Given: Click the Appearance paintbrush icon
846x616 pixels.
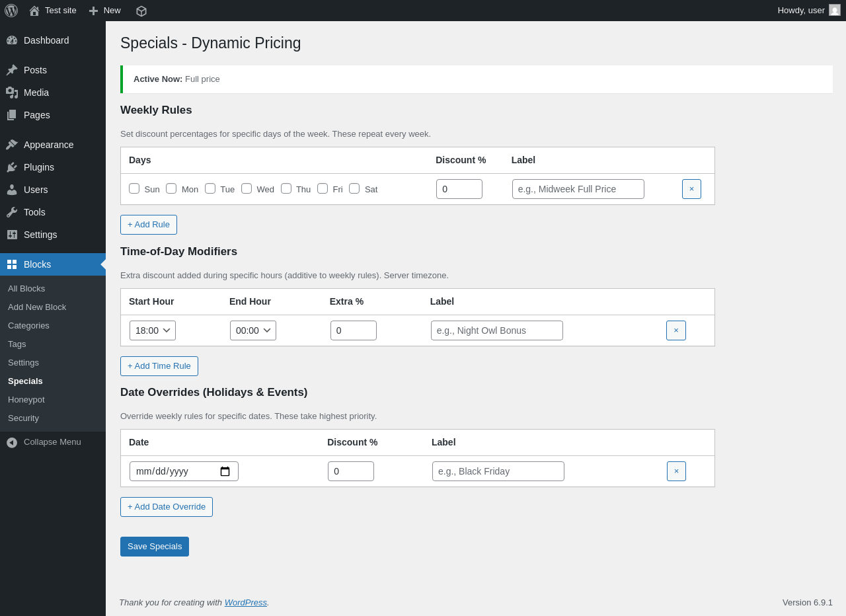Looking at the screenshot, I should pos(12,145).
